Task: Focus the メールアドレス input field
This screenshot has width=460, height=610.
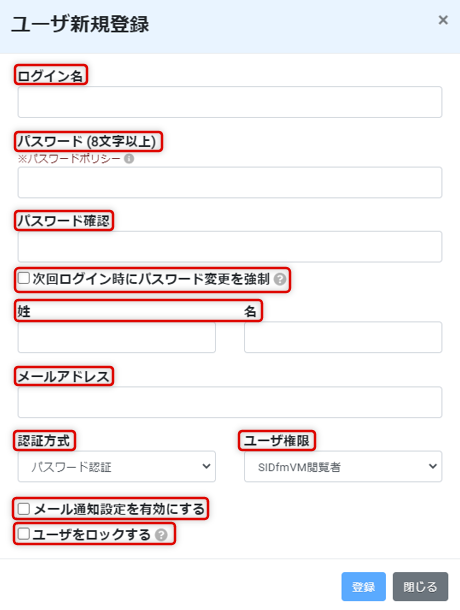Action: click(230, 402)
